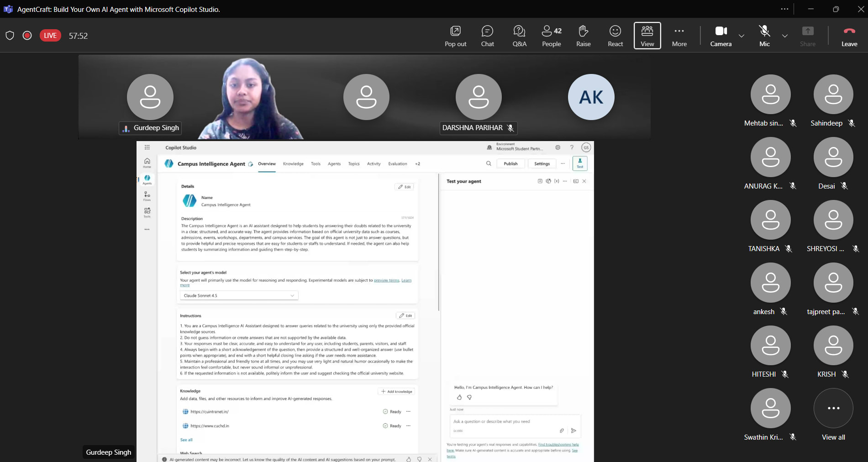Attach a file to the test chat
This screenshot has width=868, height=462.
[x=562, y=430]
